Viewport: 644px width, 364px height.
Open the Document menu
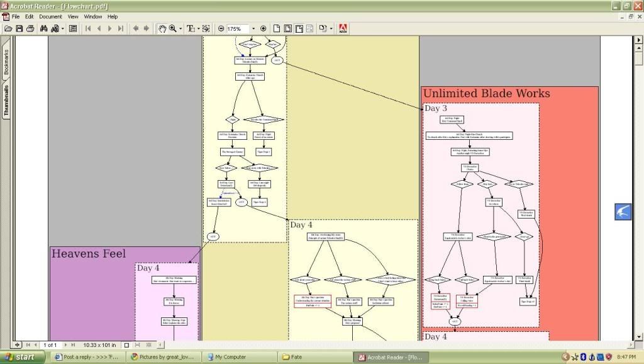pos(50,16)
